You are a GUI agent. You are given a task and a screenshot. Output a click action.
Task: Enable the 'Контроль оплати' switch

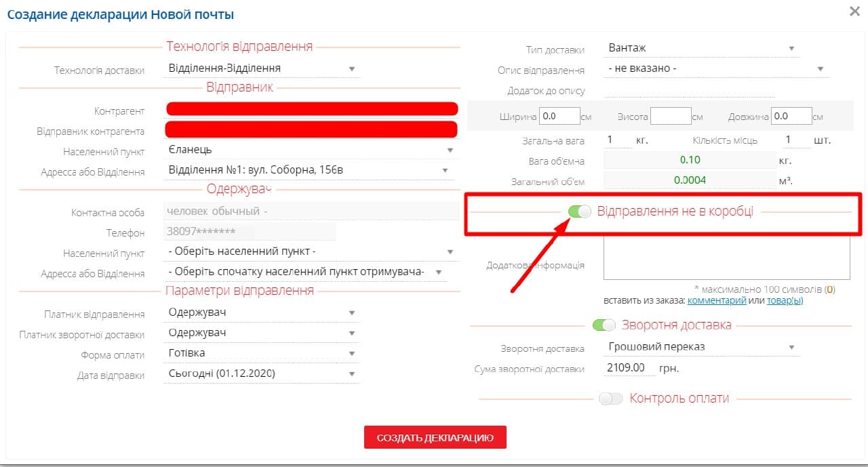click(611, 399)
